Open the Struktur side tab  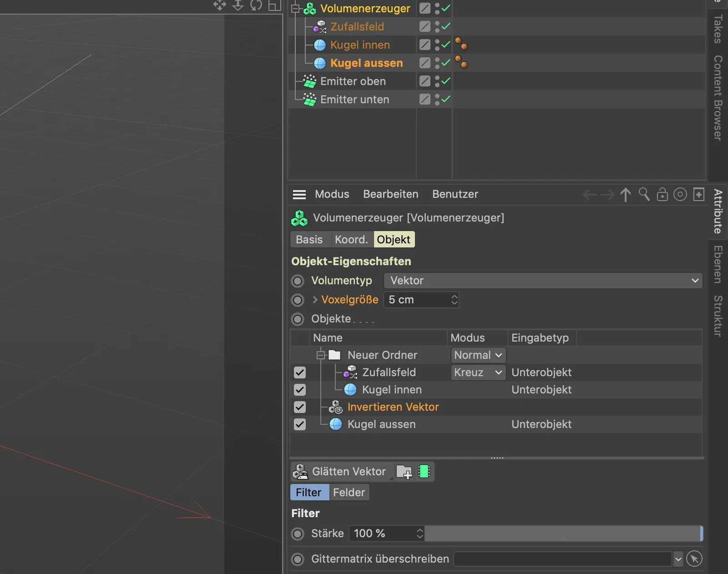[x=718, y=316]
